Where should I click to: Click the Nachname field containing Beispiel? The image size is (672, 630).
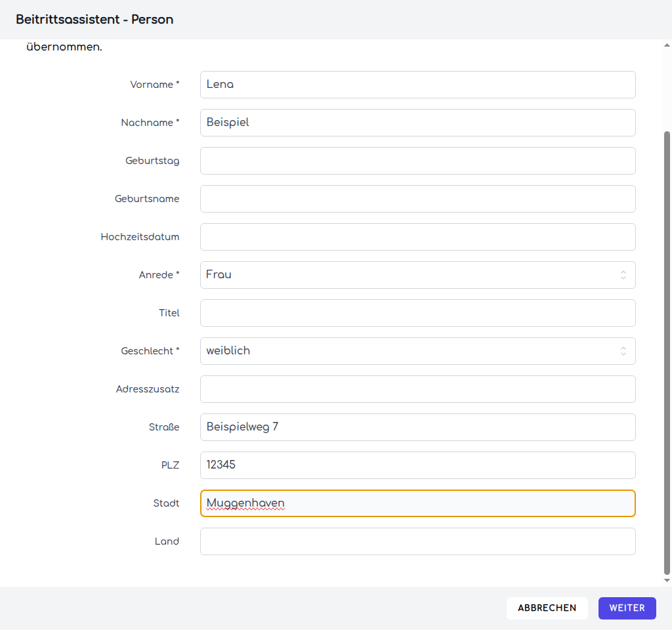(x=418, y=123)
